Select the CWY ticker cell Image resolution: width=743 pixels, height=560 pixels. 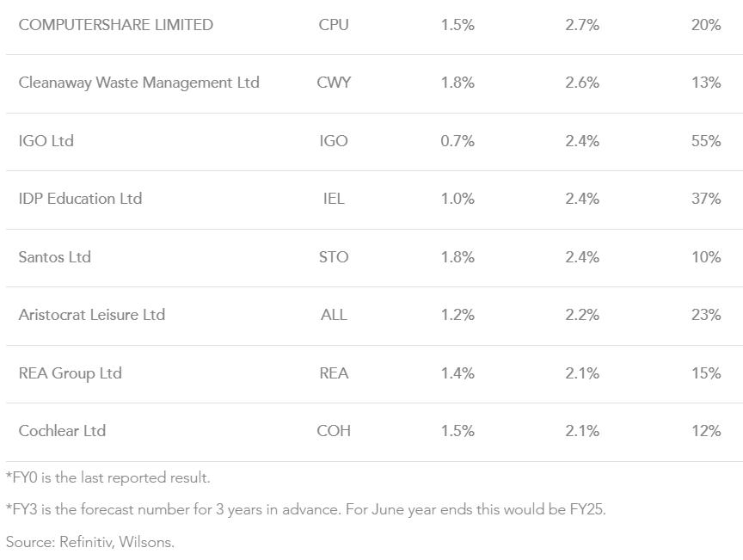coord(334,83)
